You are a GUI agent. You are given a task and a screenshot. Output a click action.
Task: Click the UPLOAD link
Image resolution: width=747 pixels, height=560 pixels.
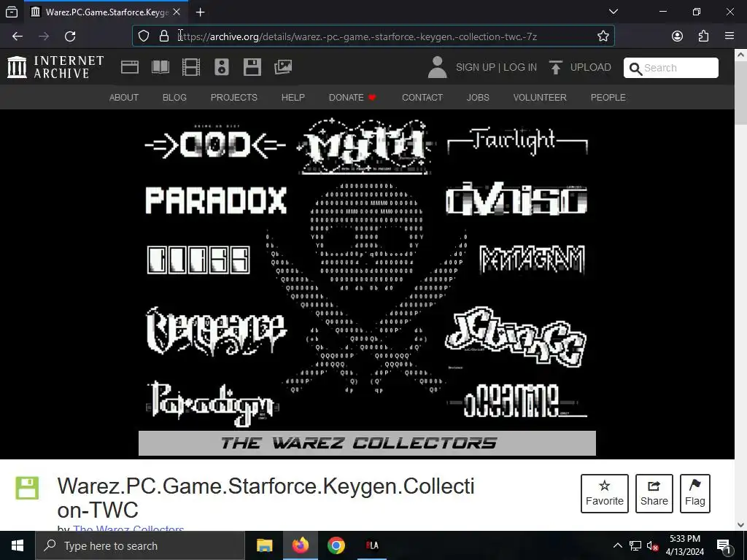click(591, 68)
